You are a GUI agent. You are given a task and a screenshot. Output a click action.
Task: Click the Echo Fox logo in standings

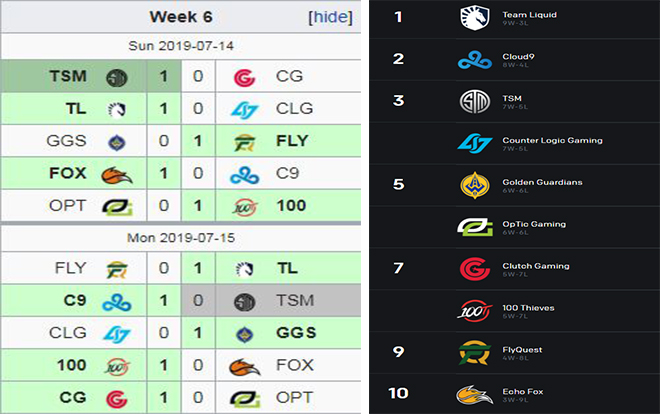(x=473, y=394)
